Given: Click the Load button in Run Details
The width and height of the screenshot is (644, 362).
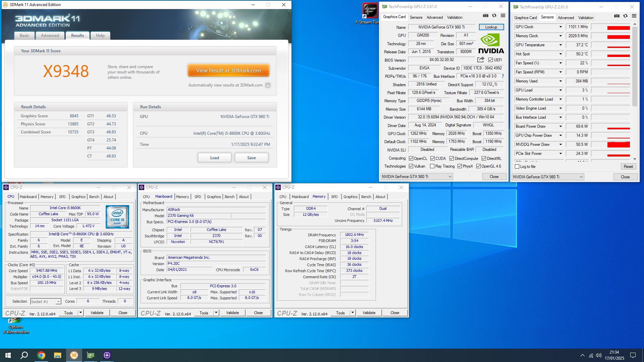Looking at the screenshot, I should [214, 158].
